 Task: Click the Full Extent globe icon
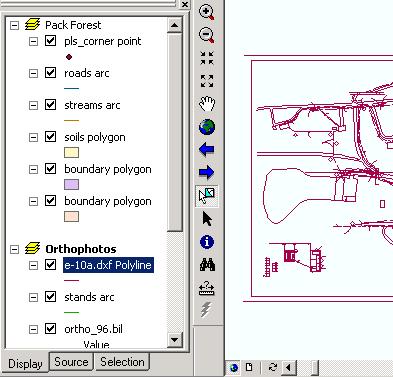point(207,127)
